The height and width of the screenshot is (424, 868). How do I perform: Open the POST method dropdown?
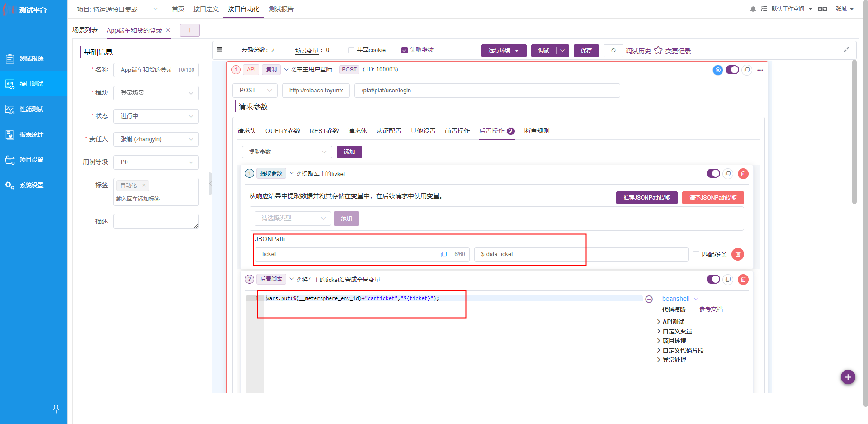tap(255, 91)
